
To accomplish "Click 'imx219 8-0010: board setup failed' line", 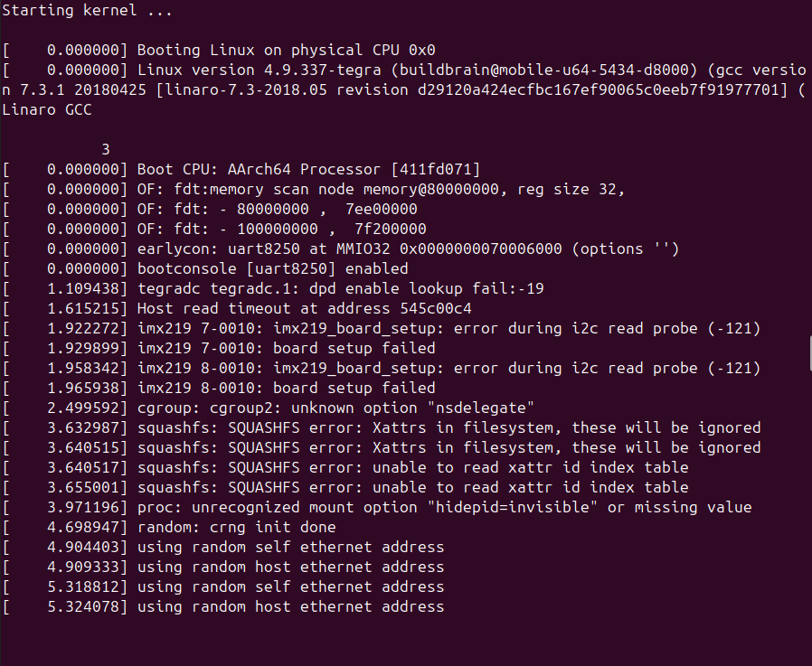I will pyautogui.click(x=219, y=388).
